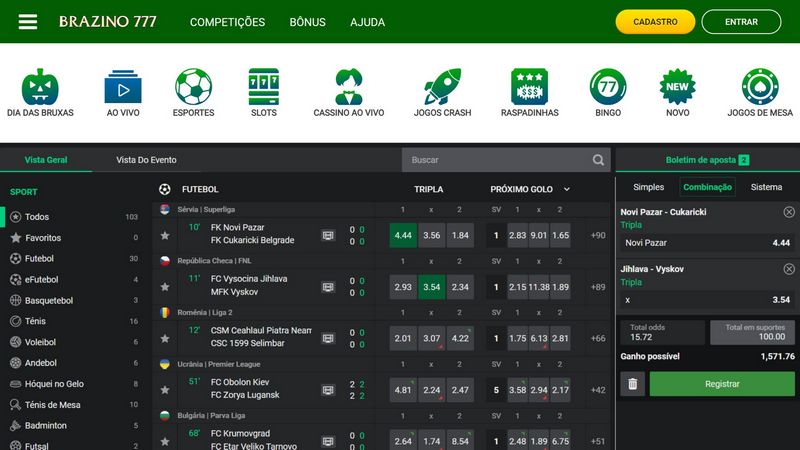Select Basquetebol in sport list

coord(74,301)
